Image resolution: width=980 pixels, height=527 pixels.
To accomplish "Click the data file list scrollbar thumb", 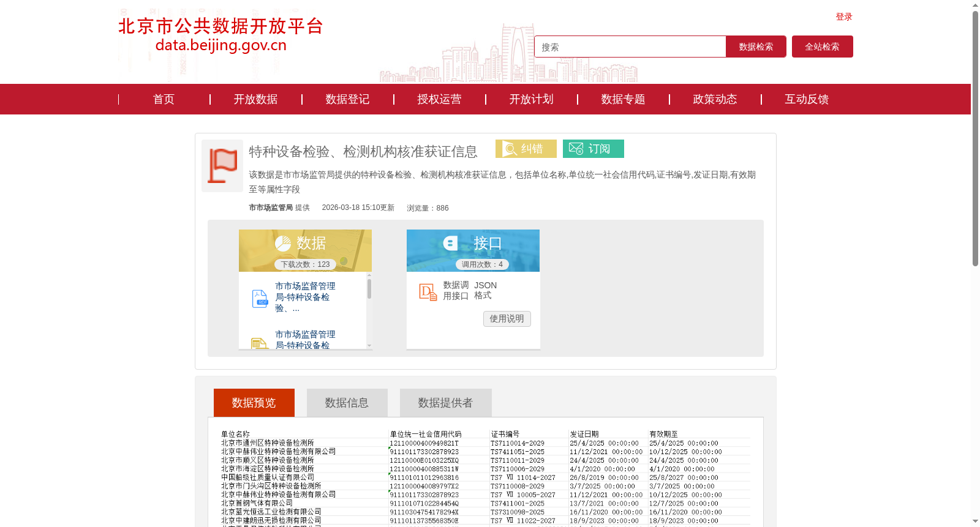I will pos(369,288).
